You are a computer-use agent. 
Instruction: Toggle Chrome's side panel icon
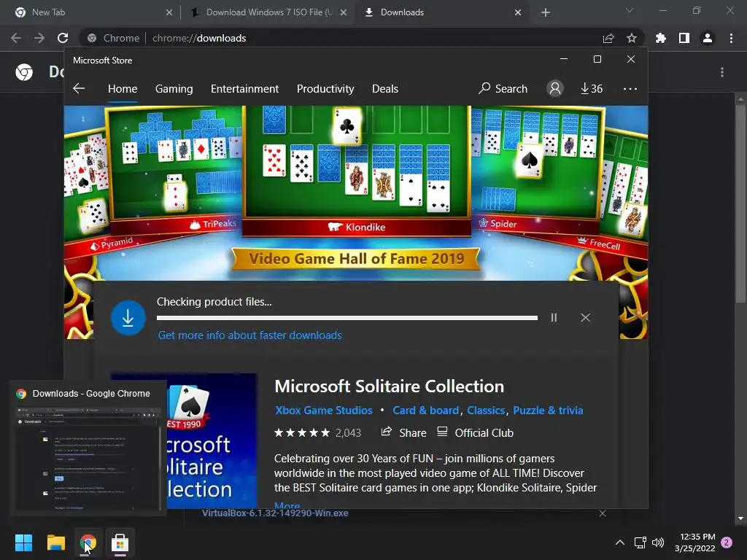point(684,38)
